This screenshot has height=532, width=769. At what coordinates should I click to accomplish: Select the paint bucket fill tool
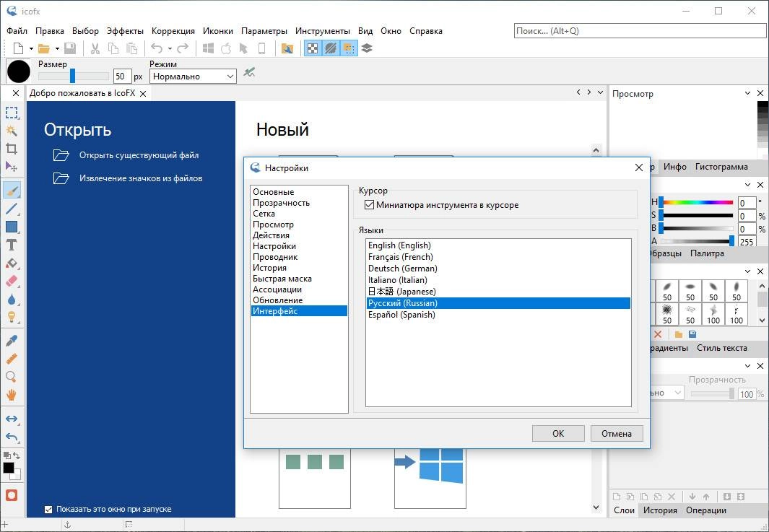pos(12,263)
